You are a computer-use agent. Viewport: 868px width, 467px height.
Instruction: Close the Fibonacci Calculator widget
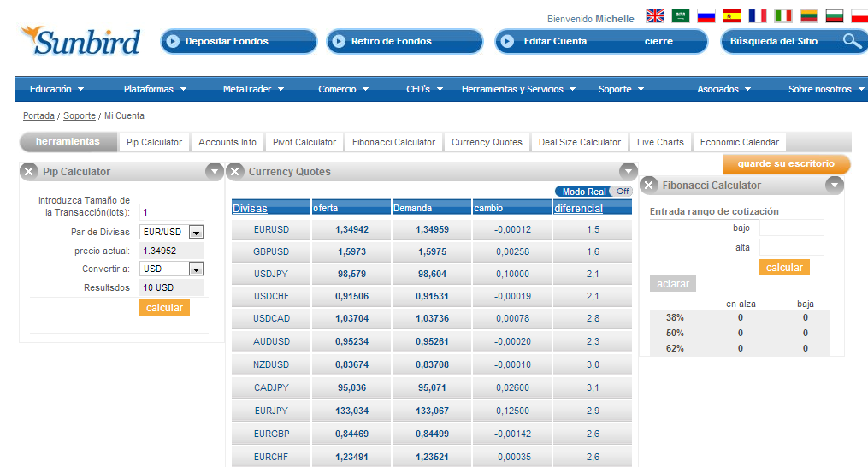pyautogui.click(x=649, y=186)
